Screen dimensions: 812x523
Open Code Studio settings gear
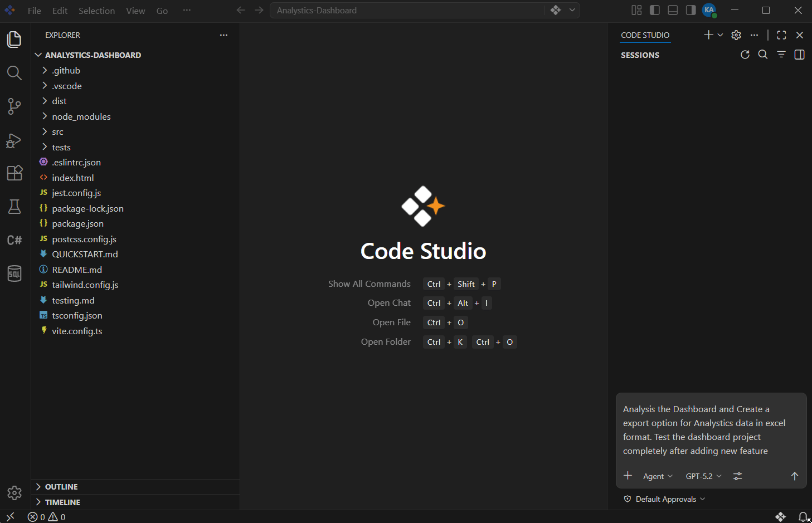pos(736,35)
